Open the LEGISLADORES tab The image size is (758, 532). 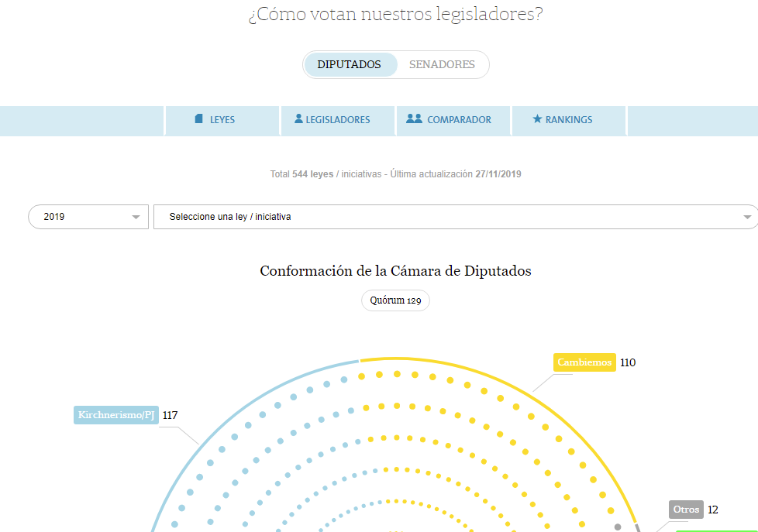337,120
